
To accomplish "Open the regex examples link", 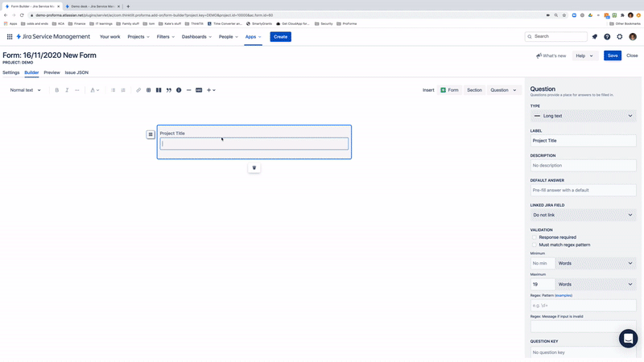I will tap(563, 295).
